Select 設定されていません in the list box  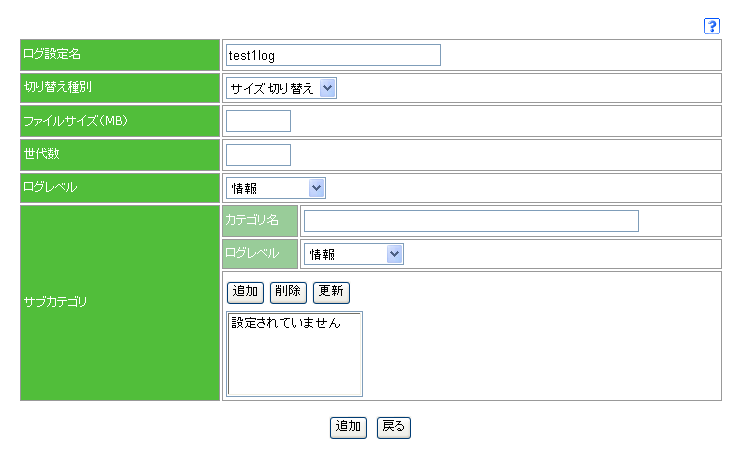click(x=286, y=323)
